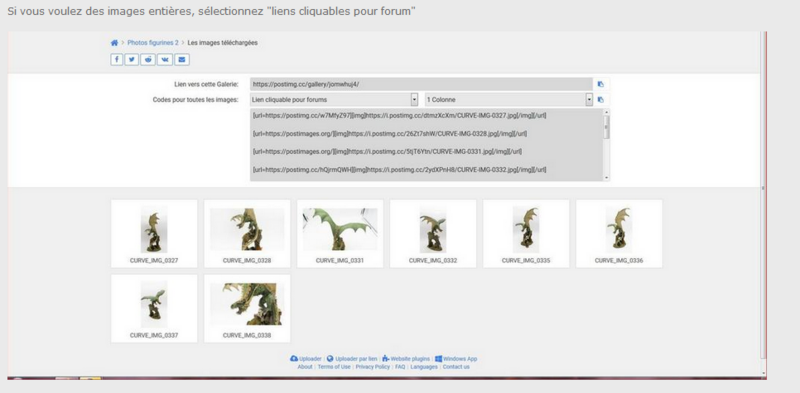Click the gallery link field
Image resolution: width=800 pixels, height=393 pixels.
(x=421, y=84)
